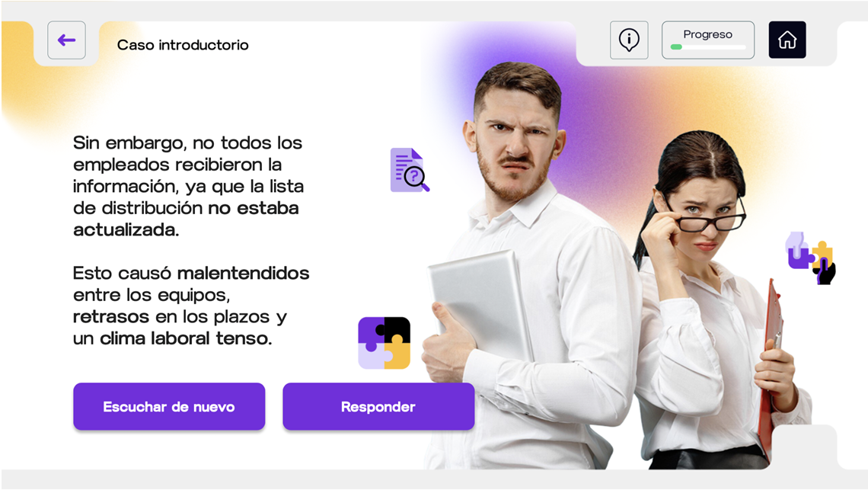The width and height of the screenshot is (868, 490).
Task: Open the information speech-bubble icon
Action: click(x=629, y=40)
